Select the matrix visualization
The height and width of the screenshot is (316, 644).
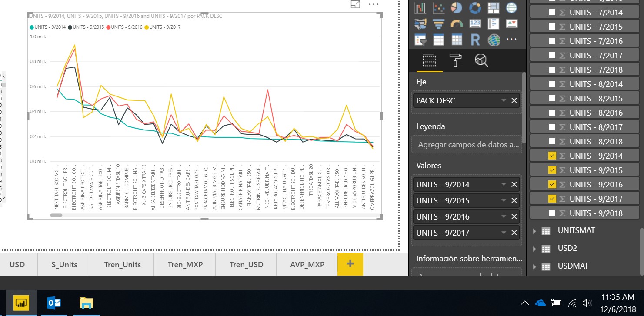pyautogui.click(x=457, y=40)
